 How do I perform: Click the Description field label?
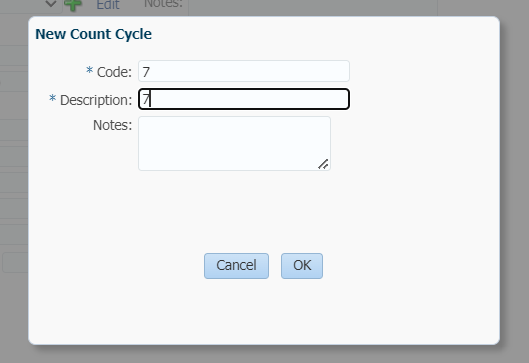[96, 100]
